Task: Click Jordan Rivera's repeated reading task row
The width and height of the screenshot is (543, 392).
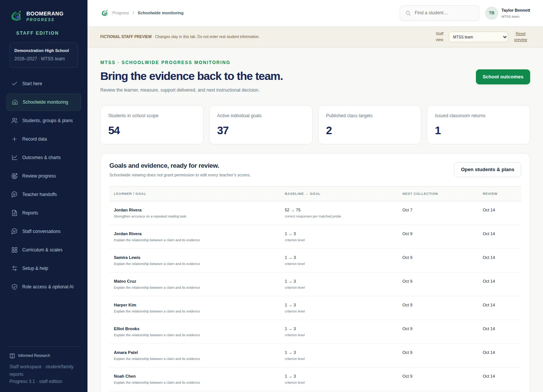Action: point(315,213)
